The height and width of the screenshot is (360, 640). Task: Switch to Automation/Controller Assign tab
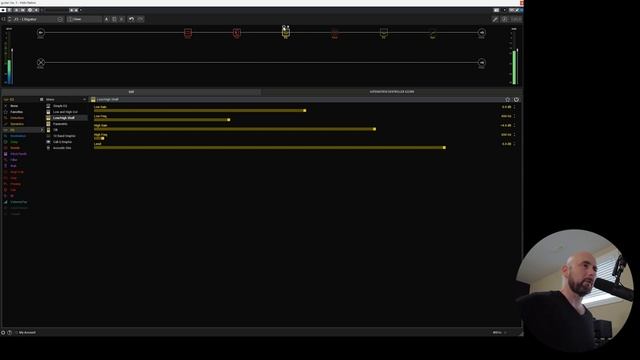click(392, 92)
